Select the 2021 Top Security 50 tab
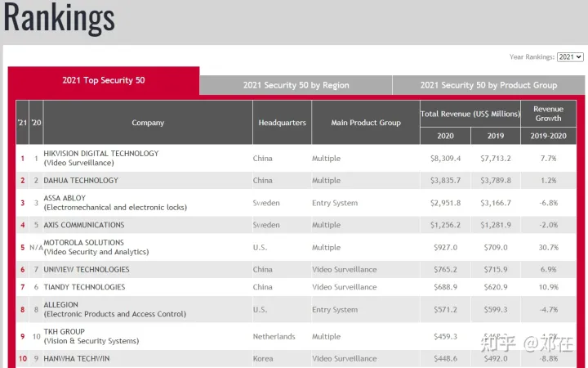 tap(103, 80)
